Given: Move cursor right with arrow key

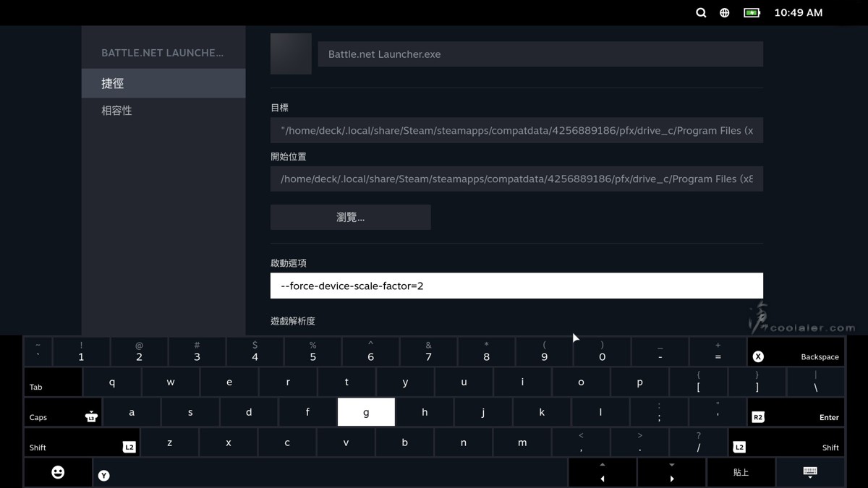Looking at the screenshot, I should click(671, 472).
